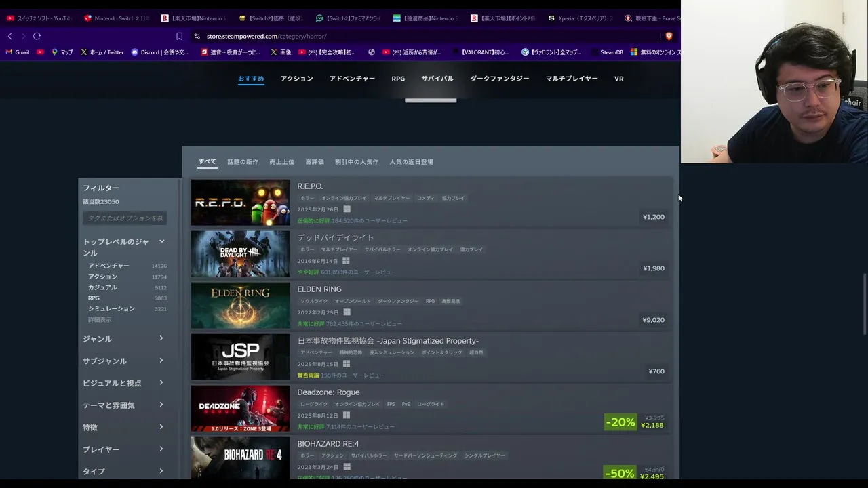Expand the テーマと雰囲気 filter section
The width and height of the screenshot is (868, 488).
pos(124,405)
